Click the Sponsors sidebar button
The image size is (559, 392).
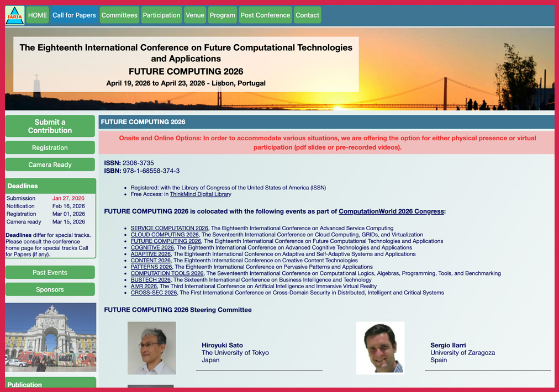tap(50, 289)
